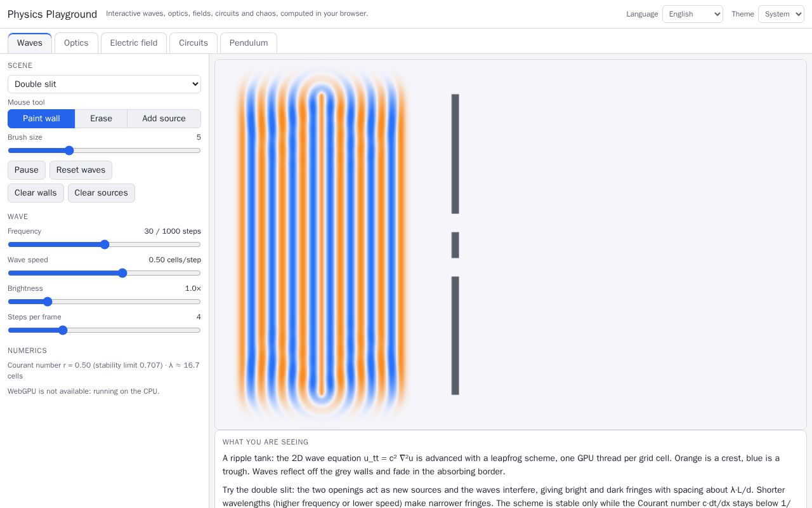This screenshot has width=812, height=508.
Task: Click the 'WAVE' section heading
Action: (18, 217)
